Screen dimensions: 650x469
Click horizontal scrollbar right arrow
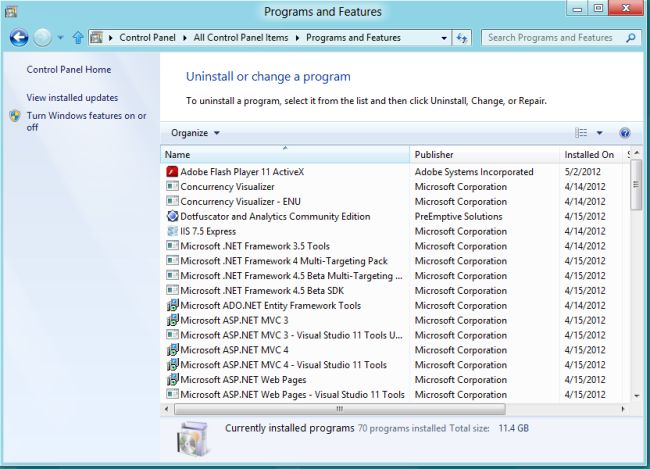coord(623,409)
